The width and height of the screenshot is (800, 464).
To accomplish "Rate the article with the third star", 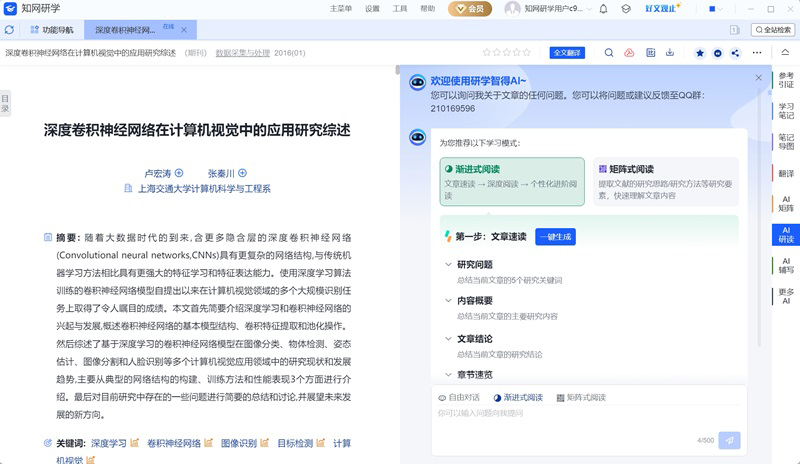I will point(507,53).
